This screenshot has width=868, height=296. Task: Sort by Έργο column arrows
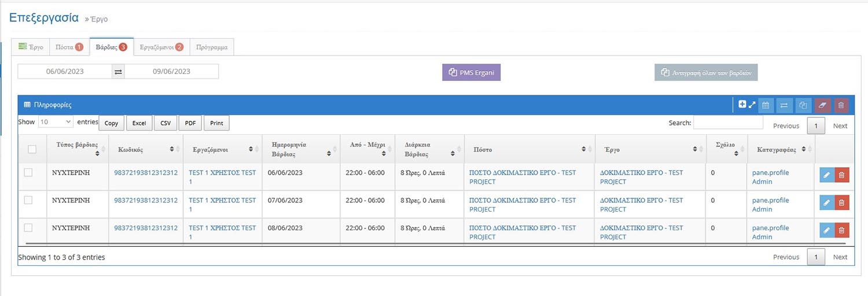tap(695, 149)
